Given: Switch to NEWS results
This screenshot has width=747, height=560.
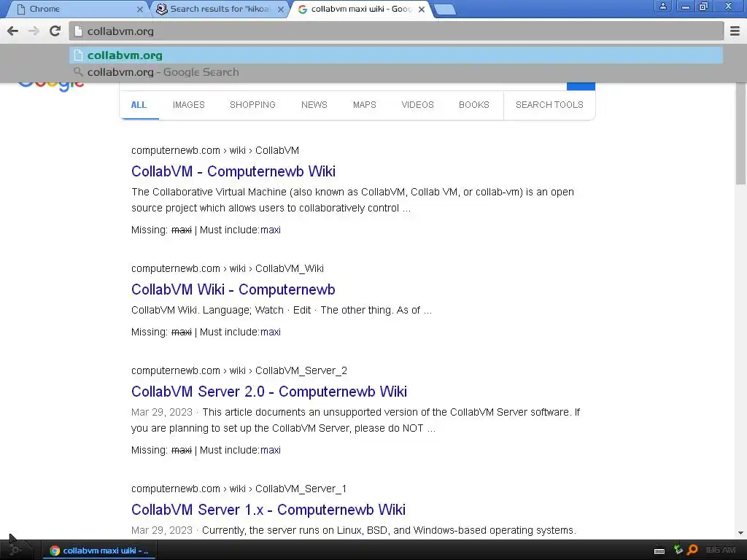Looking at the screenshot, I should (314, 105).
